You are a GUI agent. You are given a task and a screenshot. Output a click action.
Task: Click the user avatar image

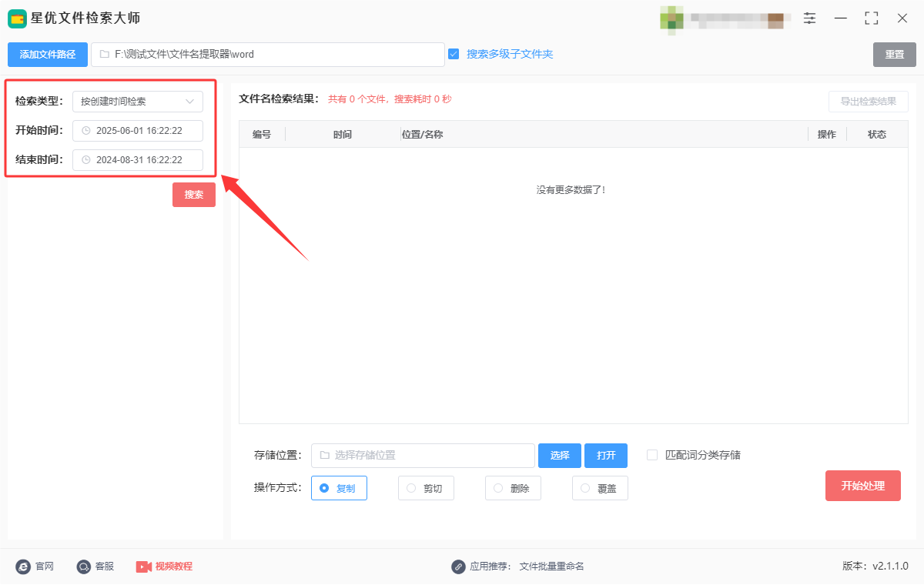pos(672,21)
